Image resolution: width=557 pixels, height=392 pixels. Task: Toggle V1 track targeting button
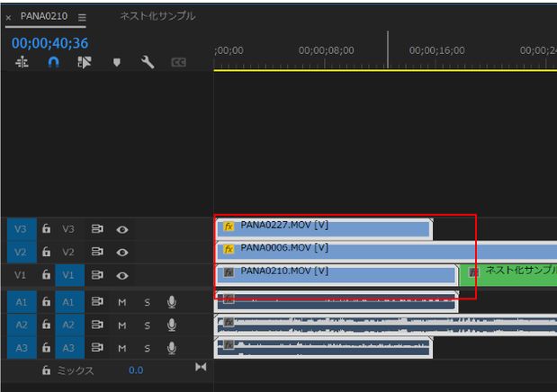pos(69,275)
